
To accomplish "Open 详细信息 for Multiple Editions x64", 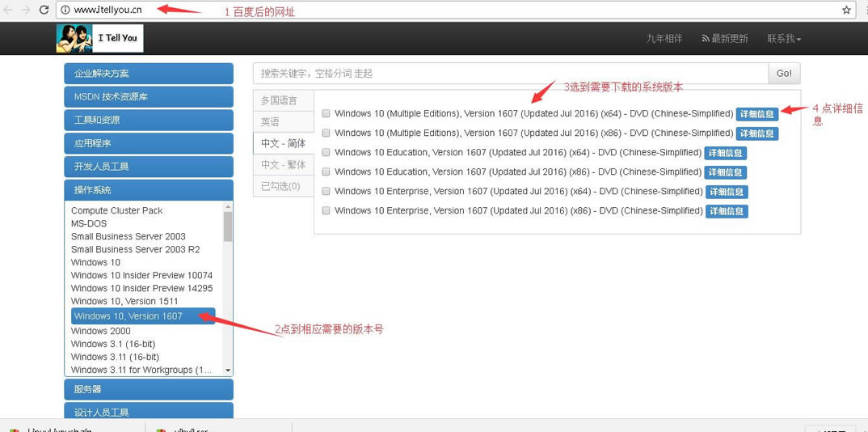I will (x=757, y=114).
